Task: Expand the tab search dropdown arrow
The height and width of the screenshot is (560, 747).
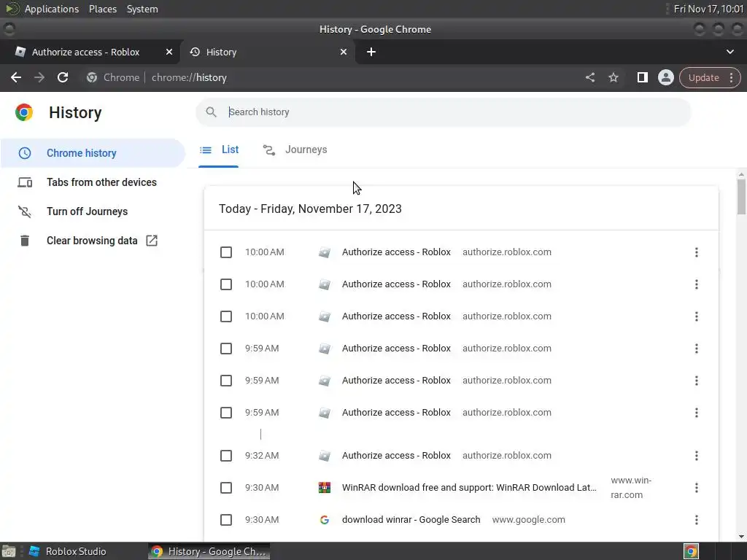Action: (x=729, y=52)
